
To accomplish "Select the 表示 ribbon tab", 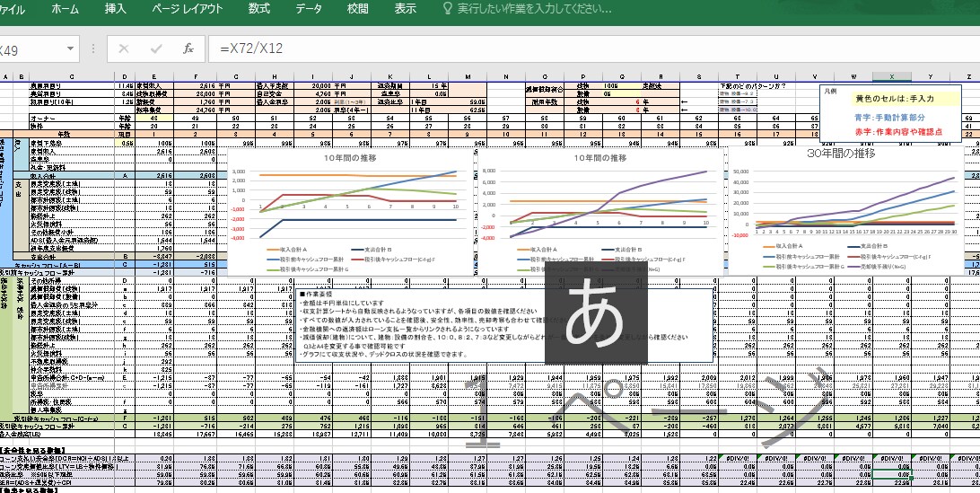I will point(406,9).
